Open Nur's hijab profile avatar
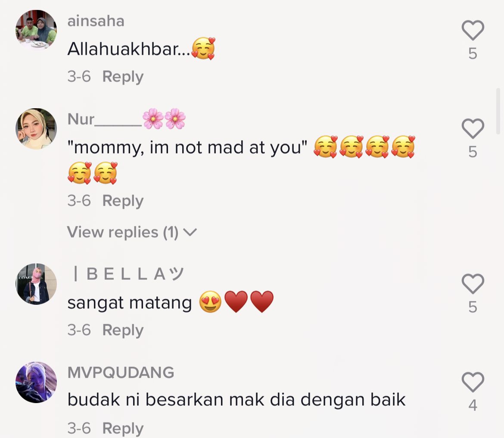 (36, 128)
